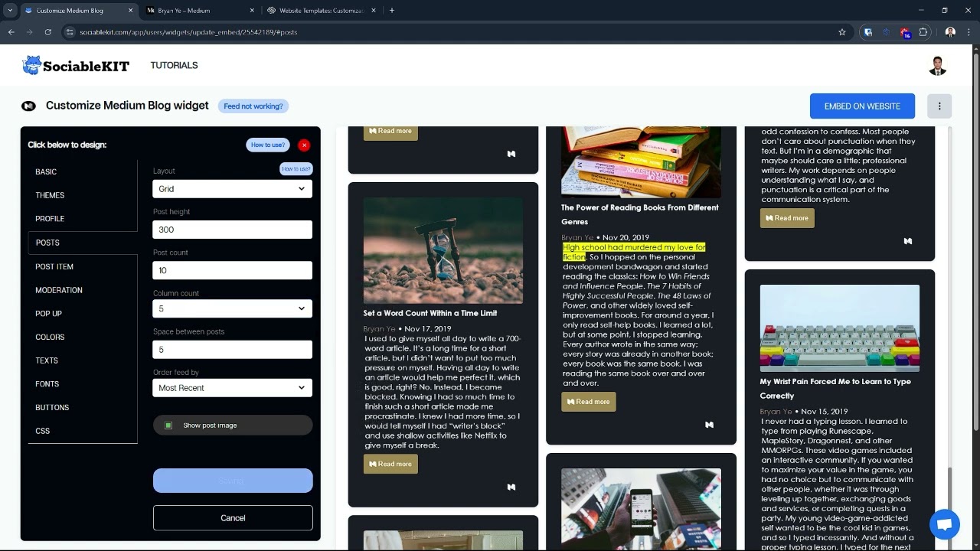Click Medium icon on punctuation post card
The height and width of the screenshot is (551, 980).
coord(908,241)
